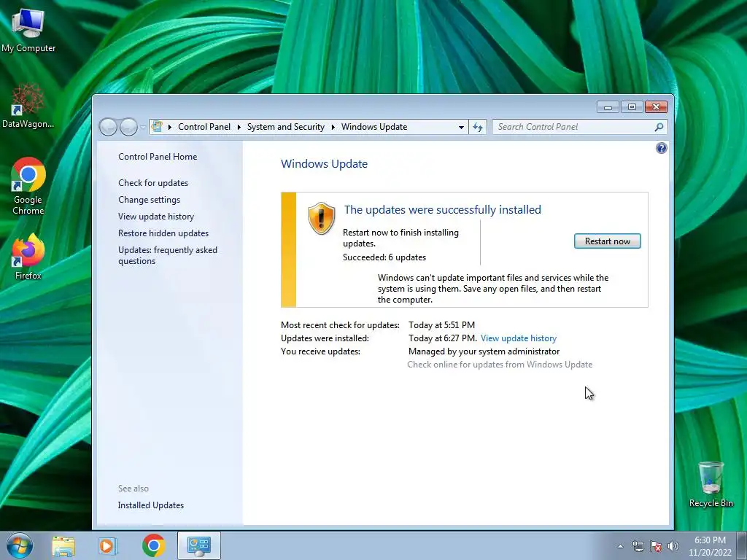Open the address bar history dropdown
This screenshot has width=747, height=560.
pos(461,127)
